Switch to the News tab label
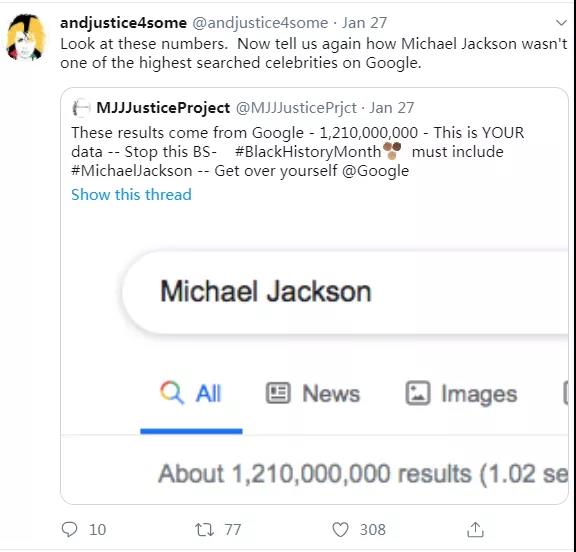This screenshot has width=576, height=552. (x=331, y=394)
